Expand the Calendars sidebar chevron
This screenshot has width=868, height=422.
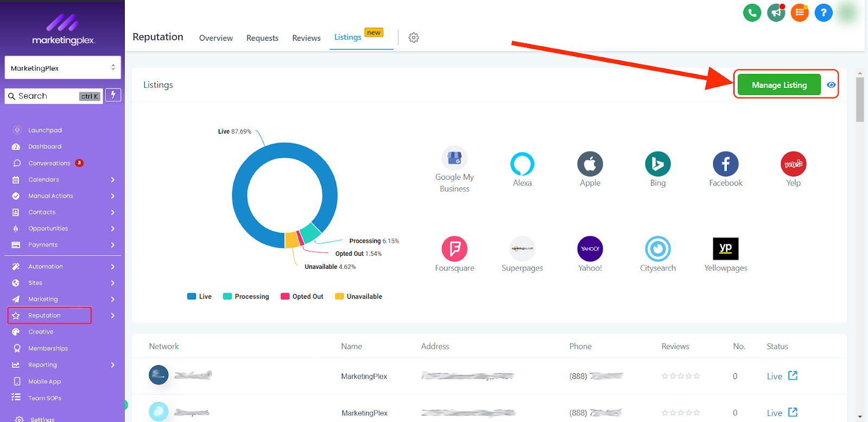113,180
